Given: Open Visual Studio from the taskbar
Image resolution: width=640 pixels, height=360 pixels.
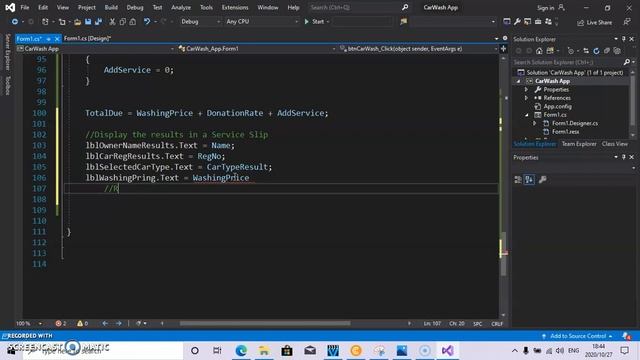Looking at the screenshot, I should [x=447, y=351].
